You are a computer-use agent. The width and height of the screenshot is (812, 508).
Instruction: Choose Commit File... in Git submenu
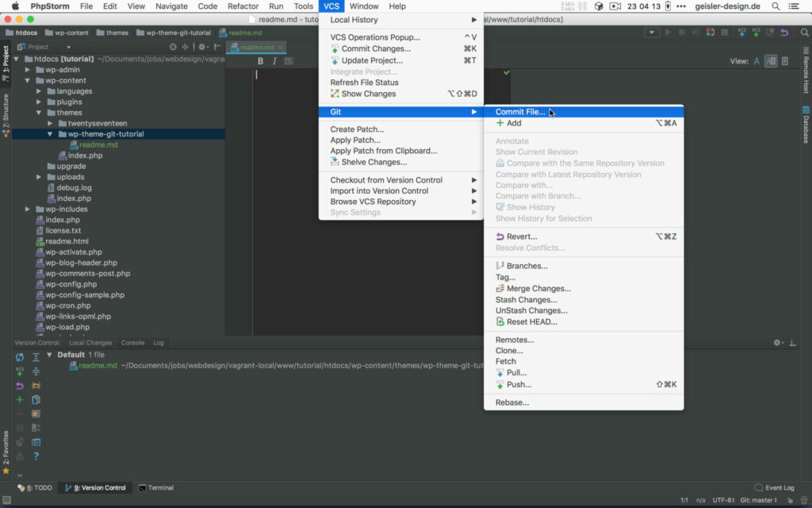tap(584, 111)
